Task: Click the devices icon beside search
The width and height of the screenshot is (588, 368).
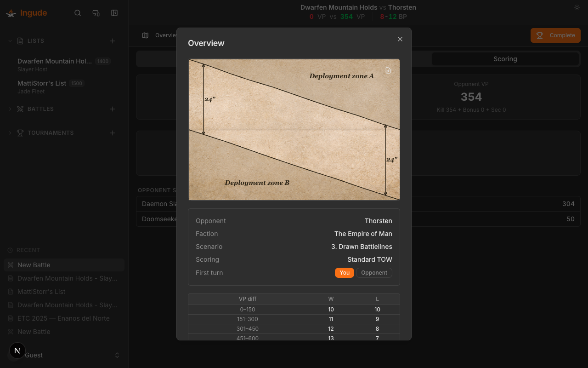Action: point(96,13)
